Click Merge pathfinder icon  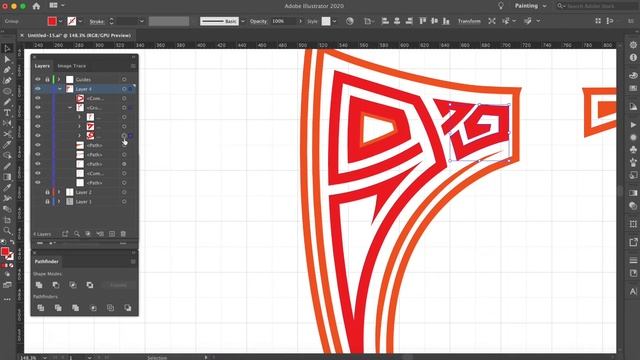76,308
